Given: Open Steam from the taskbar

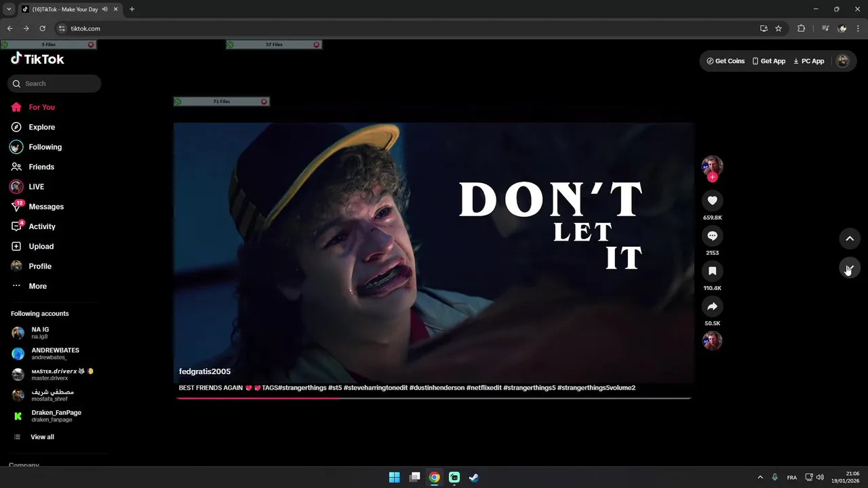Looking at the screenshot, I should click(474, 477).
